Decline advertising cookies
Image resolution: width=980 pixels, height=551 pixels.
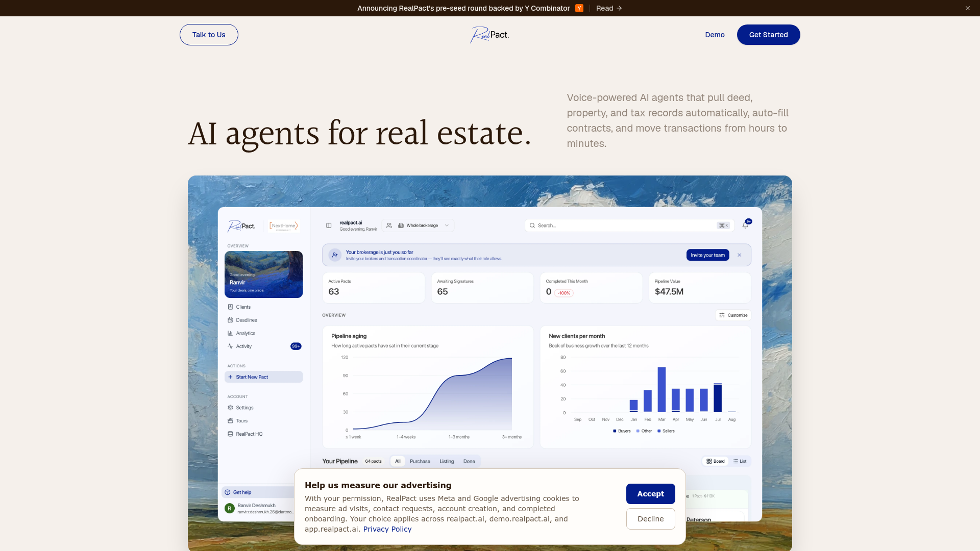[x=650, y=519]
